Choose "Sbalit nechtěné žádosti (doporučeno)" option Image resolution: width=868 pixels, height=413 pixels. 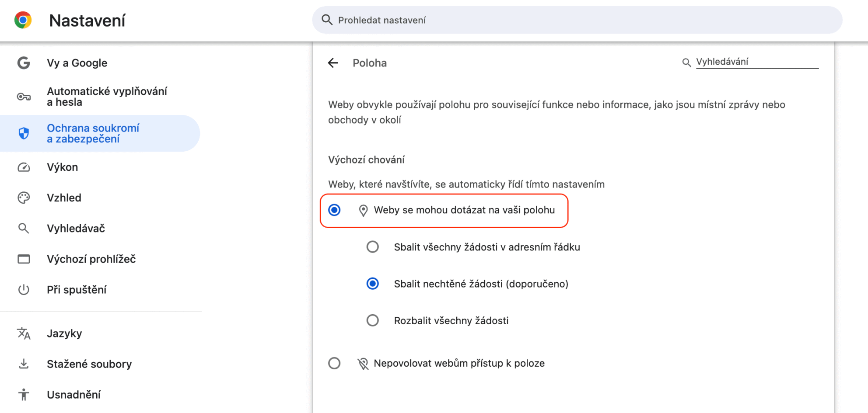click(373, 284)
